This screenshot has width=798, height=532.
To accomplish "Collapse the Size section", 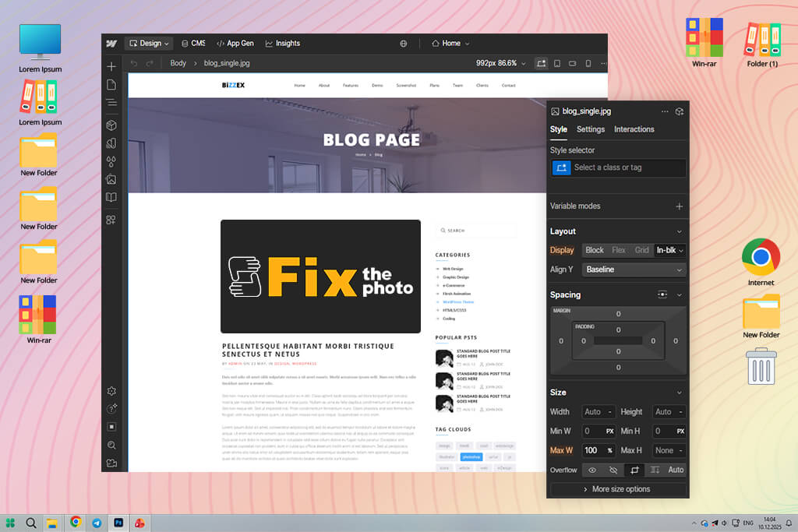I will [x=680, y=393].
